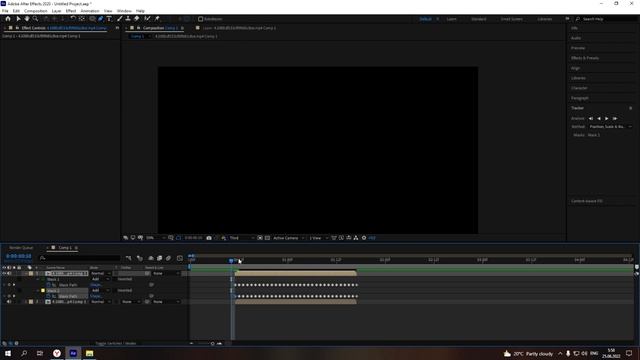Toggle the Snapping checkbox
This screenshot has height=360, width=640.
tap(200, 19)
